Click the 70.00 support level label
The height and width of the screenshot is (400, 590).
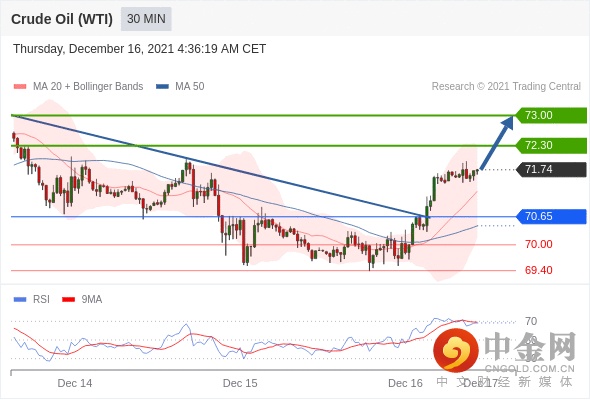pos(539,245)
